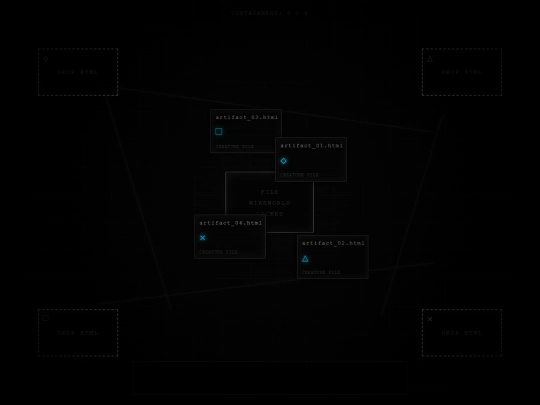Click 'DROP HTML' text in the diamond drop zone
Screen dimensions: 540x405
point(78,72)
